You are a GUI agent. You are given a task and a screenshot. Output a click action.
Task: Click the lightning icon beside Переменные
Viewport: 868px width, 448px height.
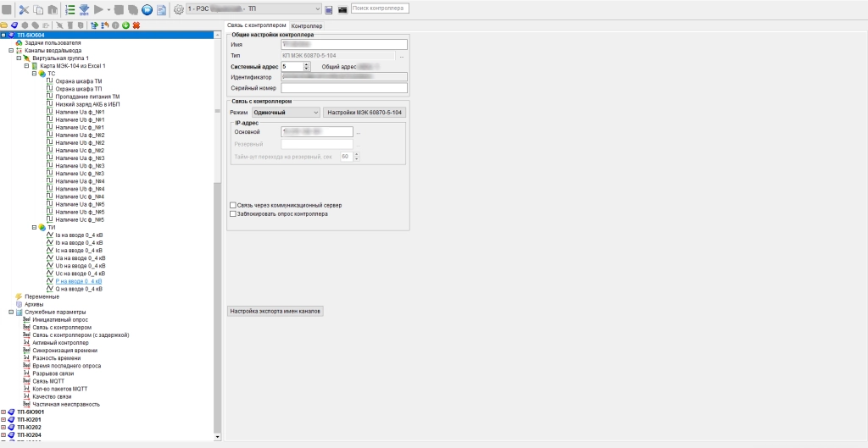[x=19, y=296]
